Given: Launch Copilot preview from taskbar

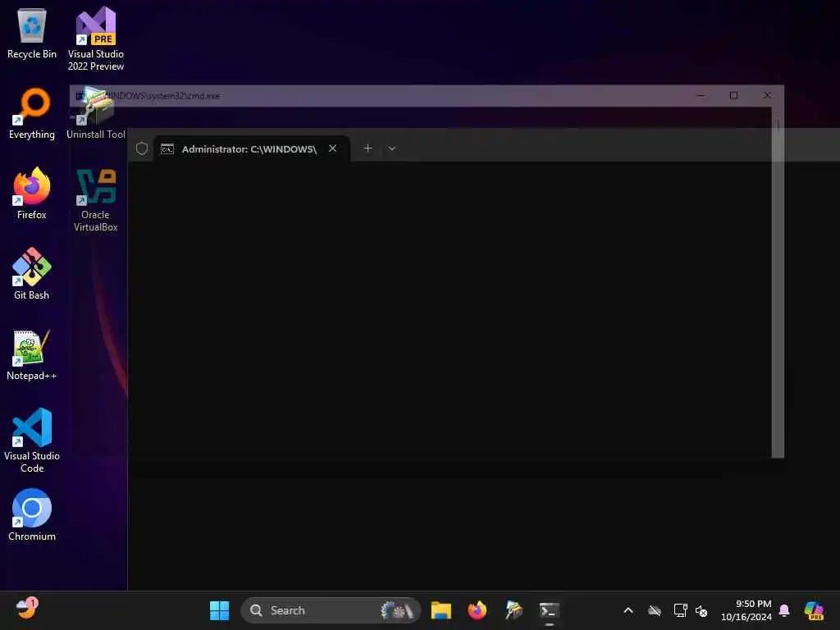Looking at the screenshot, I should pyautogui.click(x=814, y=610).
